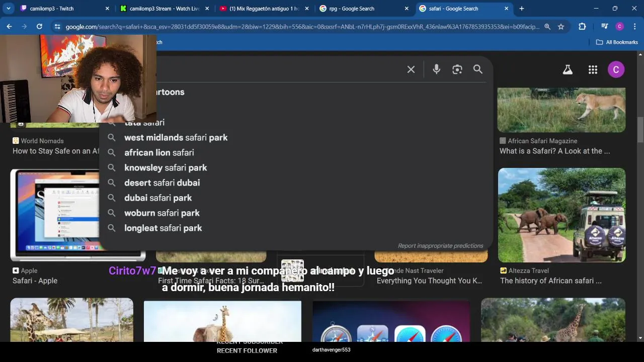Close the camilomp3 - Twitch tab
The image size is (644, 362).
107,9
